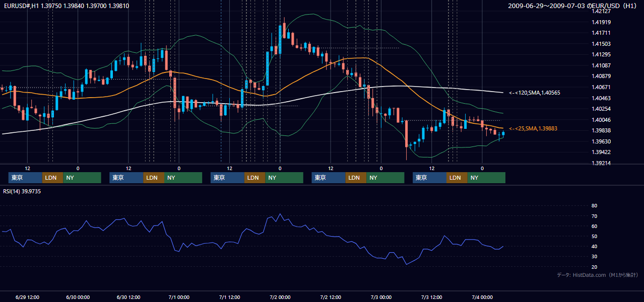The width and height of the screenshot is (644, 302).
Task: Click the 6/30 00:00 time label
Action: (78, 297)
